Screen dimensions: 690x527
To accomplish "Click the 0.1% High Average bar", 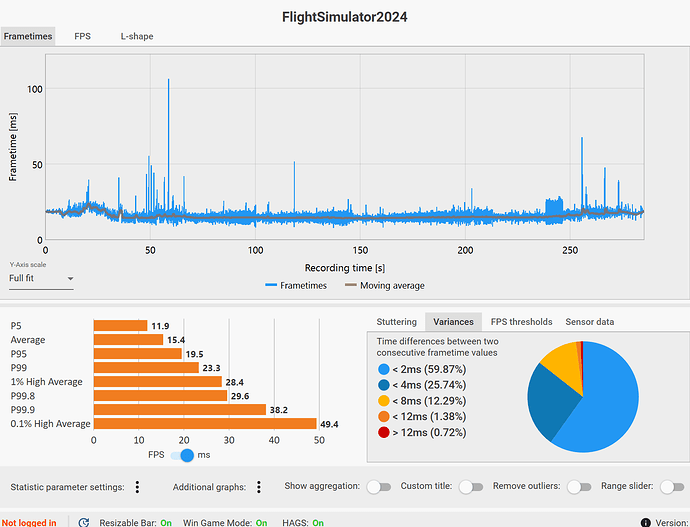I will point(205,424).
